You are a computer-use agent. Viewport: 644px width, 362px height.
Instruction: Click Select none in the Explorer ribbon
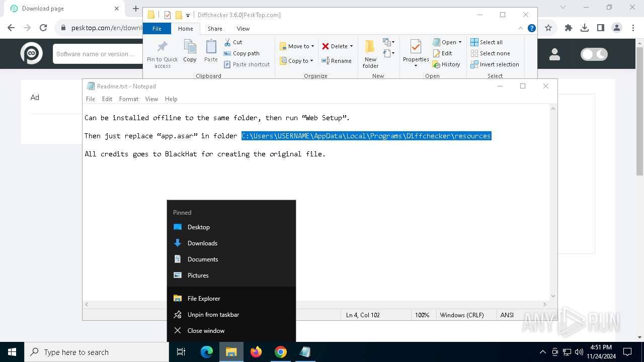click(x=491, y=53)
